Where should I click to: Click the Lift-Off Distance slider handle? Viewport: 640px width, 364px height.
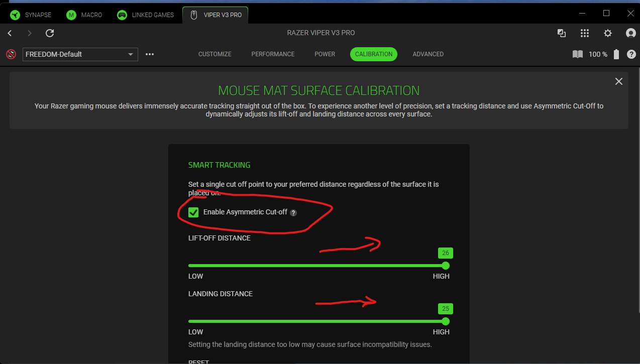click(x=445, y=266)
